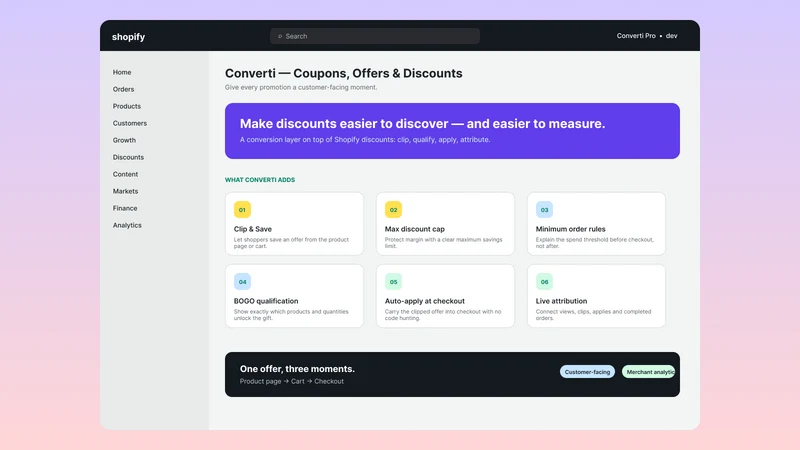Select BOGO qualification card title
800x450 pixels.
[x=266, y=301]
